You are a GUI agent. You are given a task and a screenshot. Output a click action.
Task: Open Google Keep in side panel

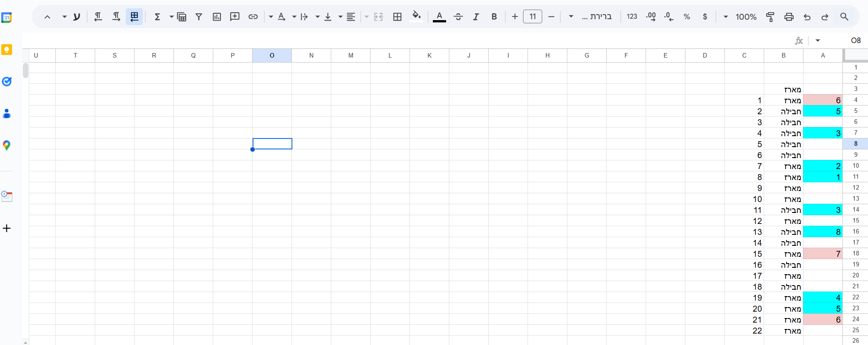[x=7, y=50]
